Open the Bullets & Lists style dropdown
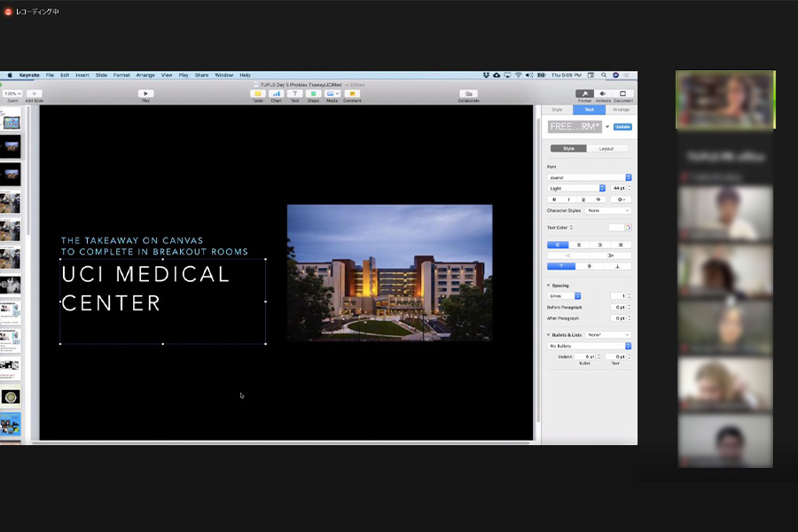This screenshot has height=532, width=798. pos(608,335)
